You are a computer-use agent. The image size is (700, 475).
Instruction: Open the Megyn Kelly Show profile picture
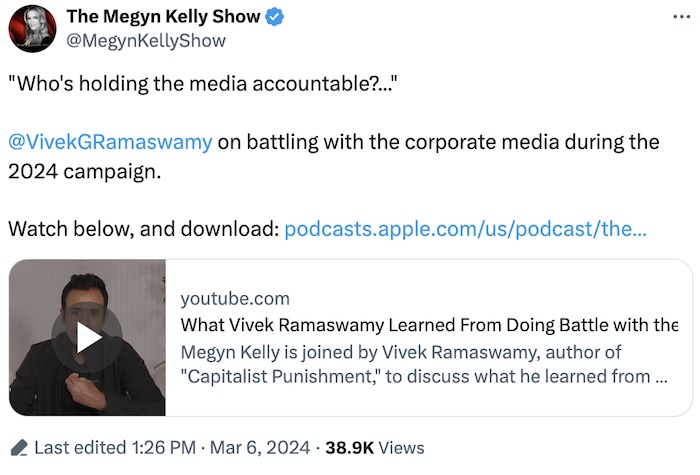(32, 28)
